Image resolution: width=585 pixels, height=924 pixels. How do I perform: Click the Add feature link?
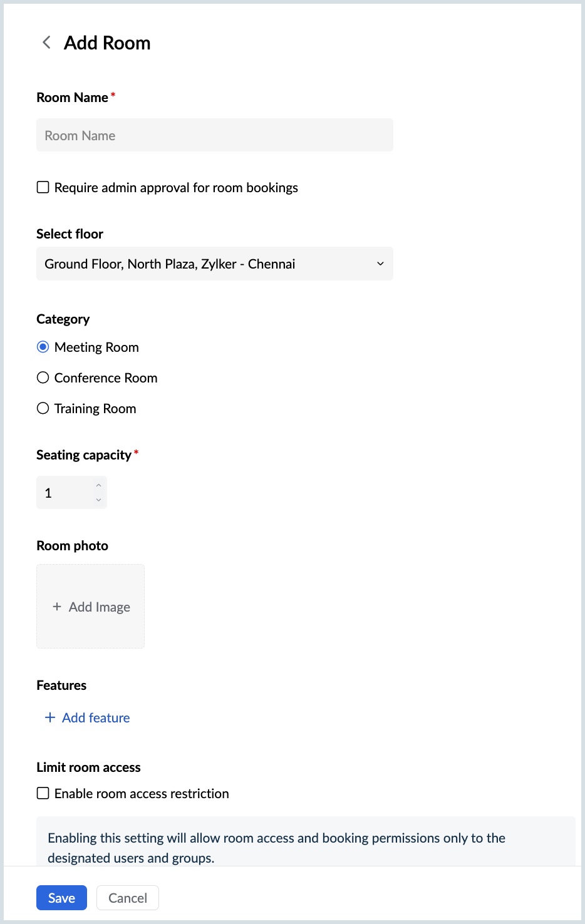(96, 717)
